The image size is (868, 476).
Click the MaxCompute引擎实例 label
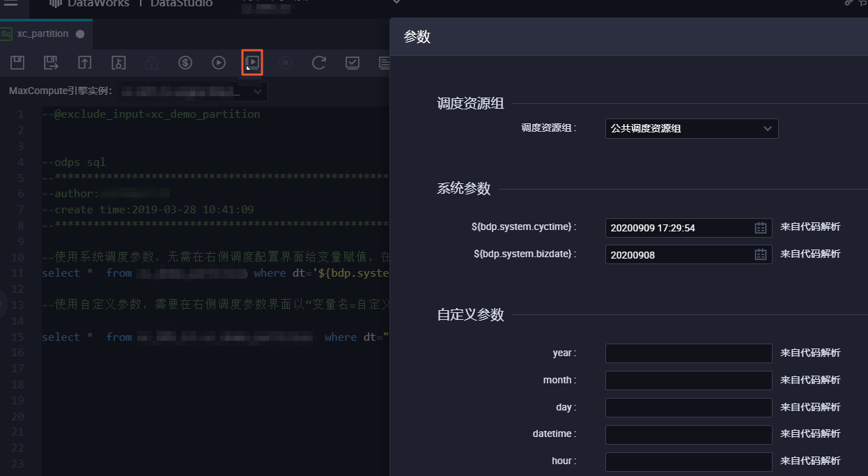coord(61,91)
